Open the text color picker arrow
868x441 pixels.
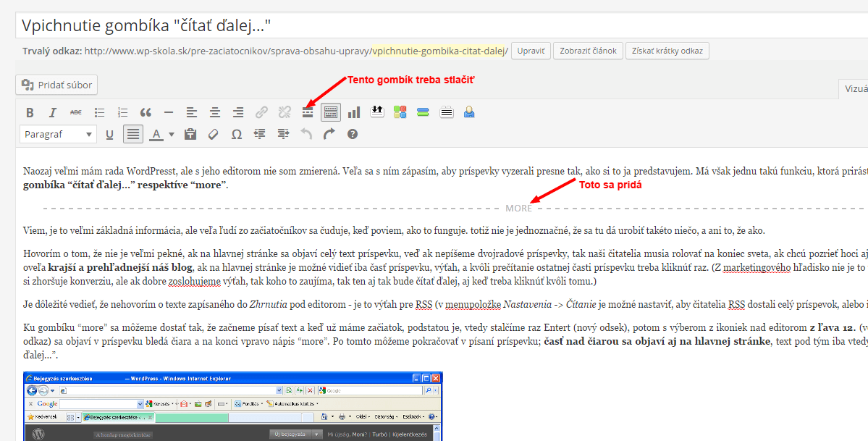click(172, 135)
